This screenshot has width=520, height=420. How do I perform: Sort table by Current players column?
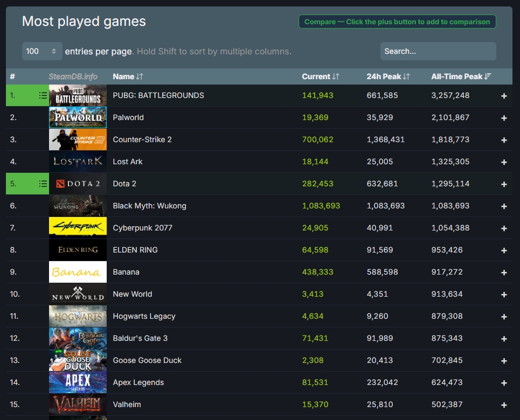320,76
